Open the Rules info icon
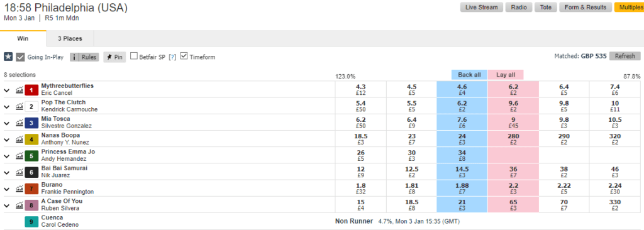Image resolution: width=644 pixels, height=230 pixels. point(74,57)
